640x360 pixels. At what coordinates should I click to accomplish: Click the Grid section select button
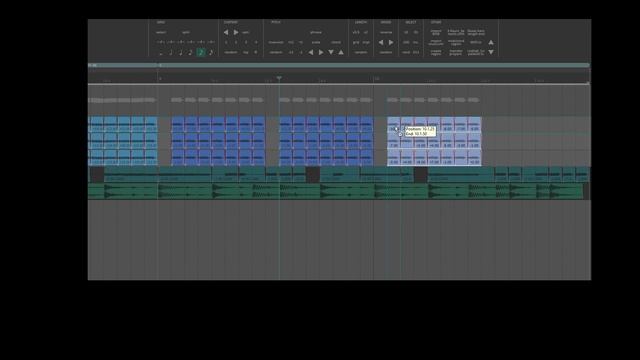[161, 32]
